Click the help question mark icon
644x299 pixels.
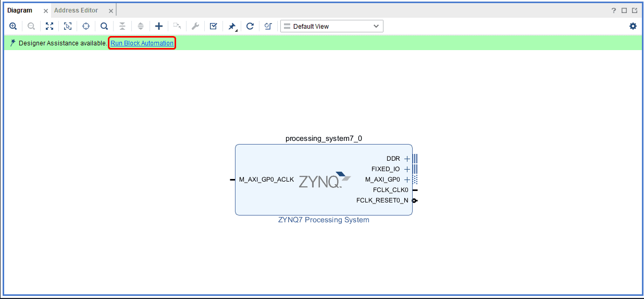[614, 10]
